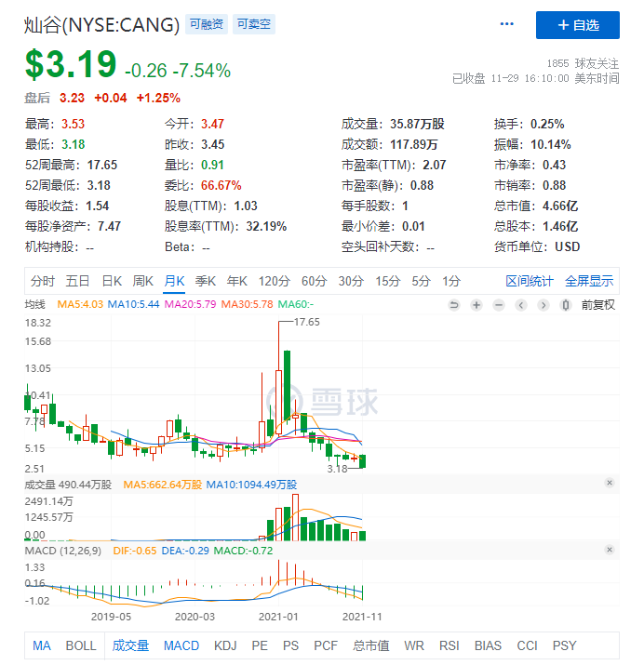This screenshot has width=644, height=665.
Task: Select the 年K yearly chart tab
Action: tap(237, 281)
